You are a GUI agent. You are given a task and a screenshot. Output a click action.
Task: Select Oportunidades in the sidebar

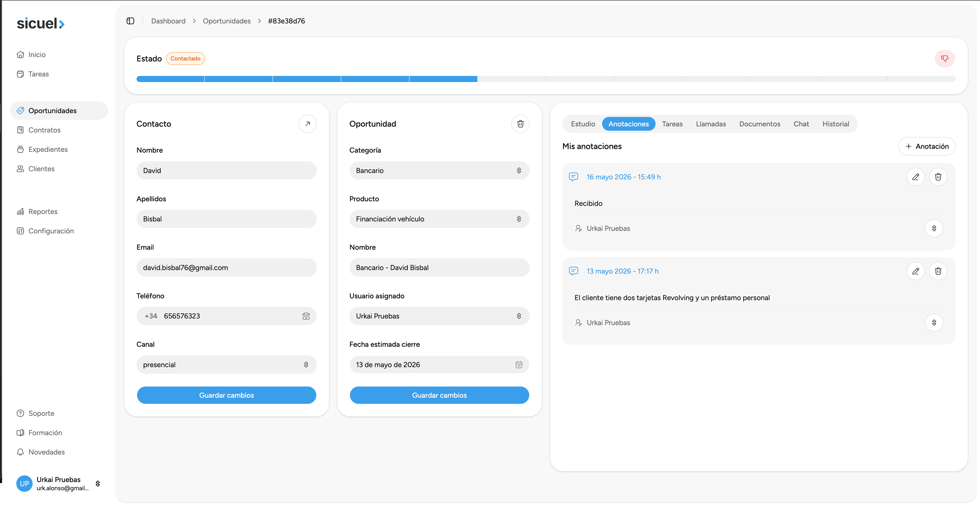pos(59,111)
